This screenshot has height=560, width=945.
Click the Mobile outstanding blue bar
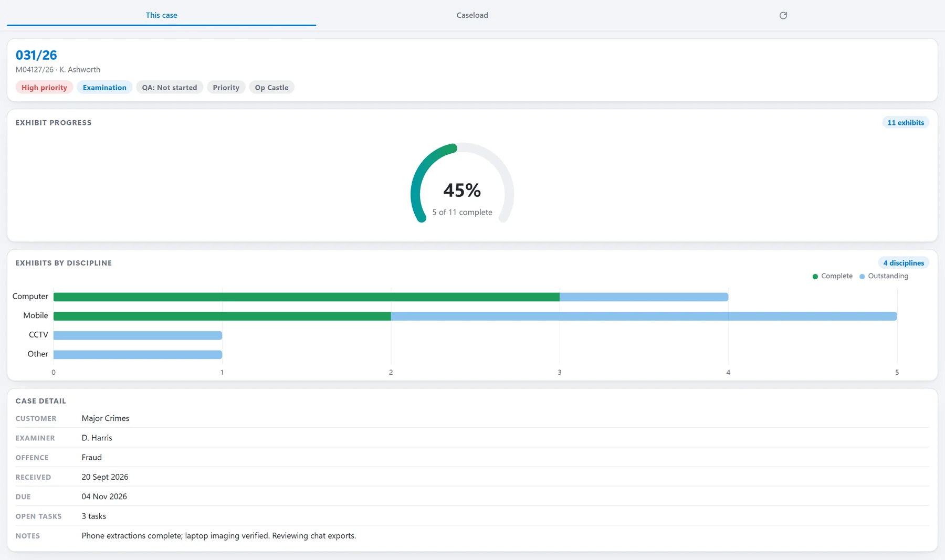coord(644,316)
